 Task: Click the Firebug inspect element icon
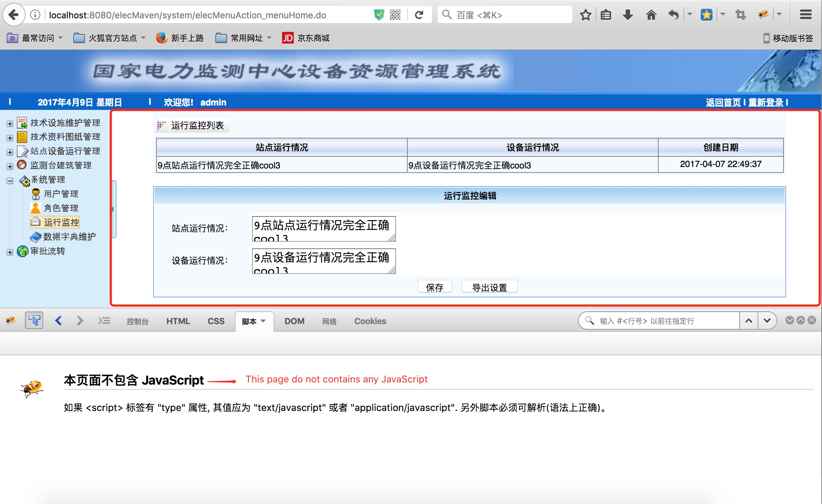pyautogui.click(x=34, y=320)
